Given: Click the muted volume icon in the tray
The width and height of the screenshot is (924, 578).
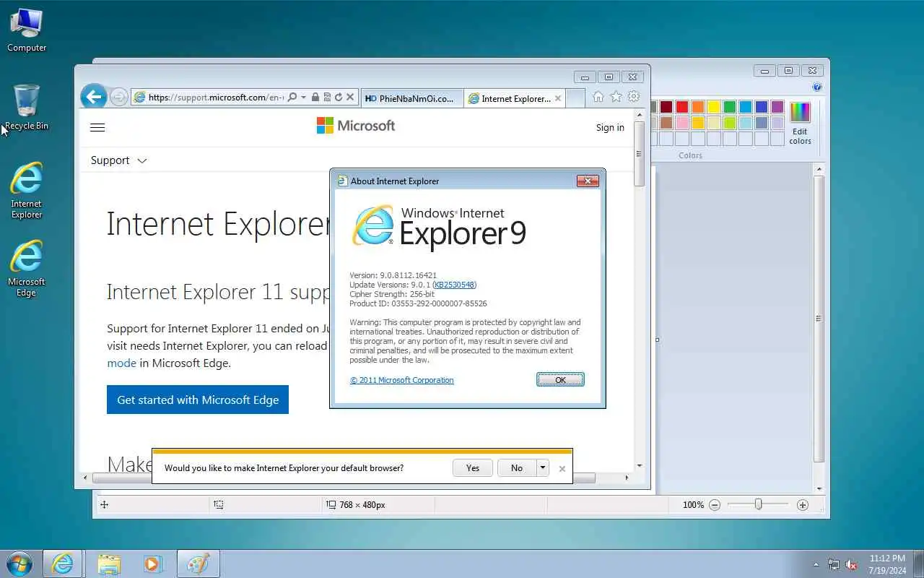Looking at the screenshot, I should (851, 564).
